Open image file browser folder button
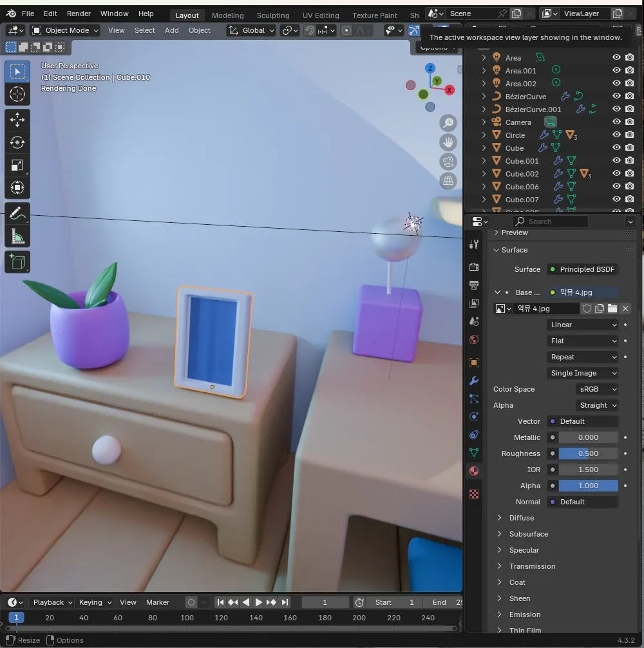This screenshot has height=648, width=644. 612,309
